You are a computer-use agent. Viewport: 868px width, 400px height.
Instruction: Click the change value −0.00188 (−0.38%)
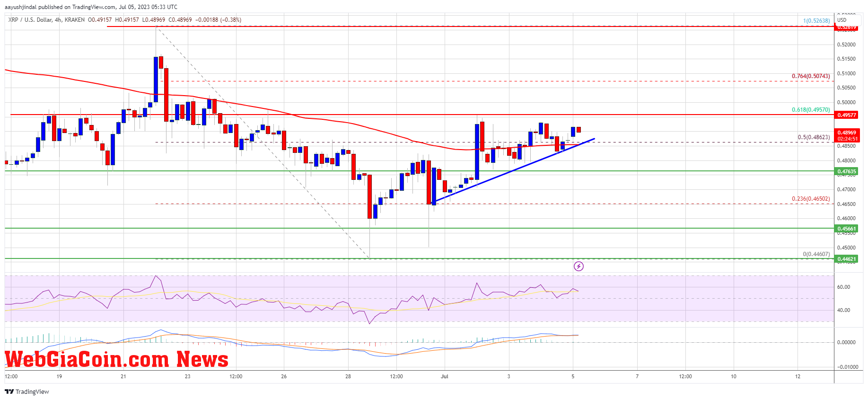pyautogui.click(x=219, y=20)
